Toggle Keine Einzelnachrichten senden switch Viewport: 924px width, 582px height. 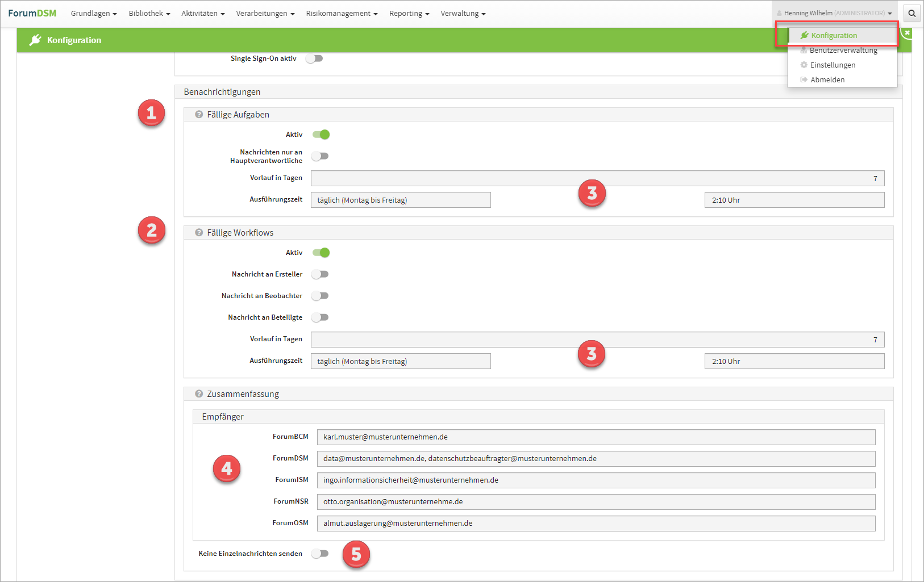coord(320,554)
